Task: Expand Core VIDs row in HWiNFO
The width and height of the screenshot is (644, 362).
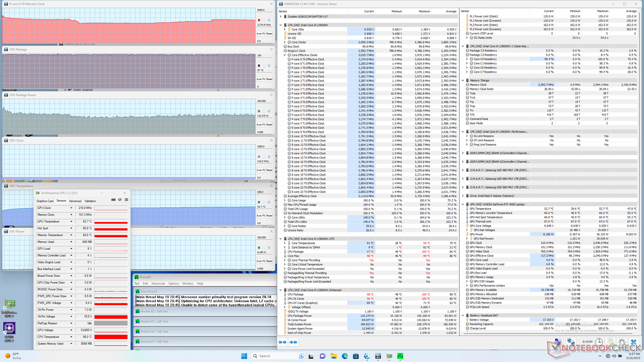Action: [x=285, y=29]
